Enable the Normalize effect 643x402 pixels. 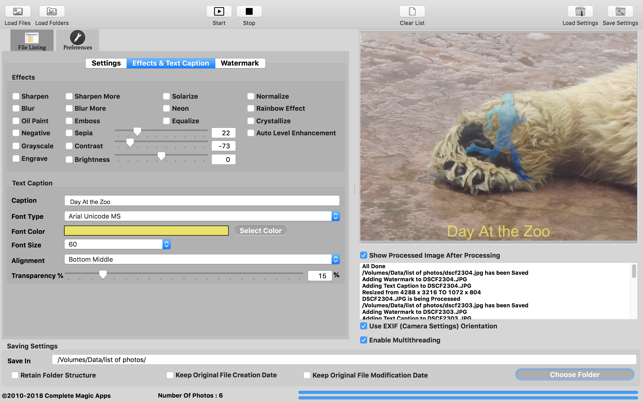click(x=251, y=96)
